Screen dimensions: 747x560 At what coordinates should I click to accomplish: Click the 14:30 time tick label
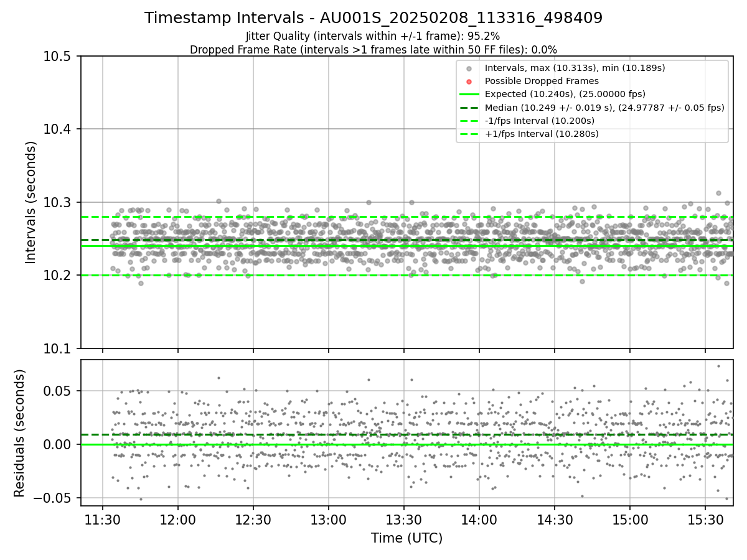tap(555, 518)
